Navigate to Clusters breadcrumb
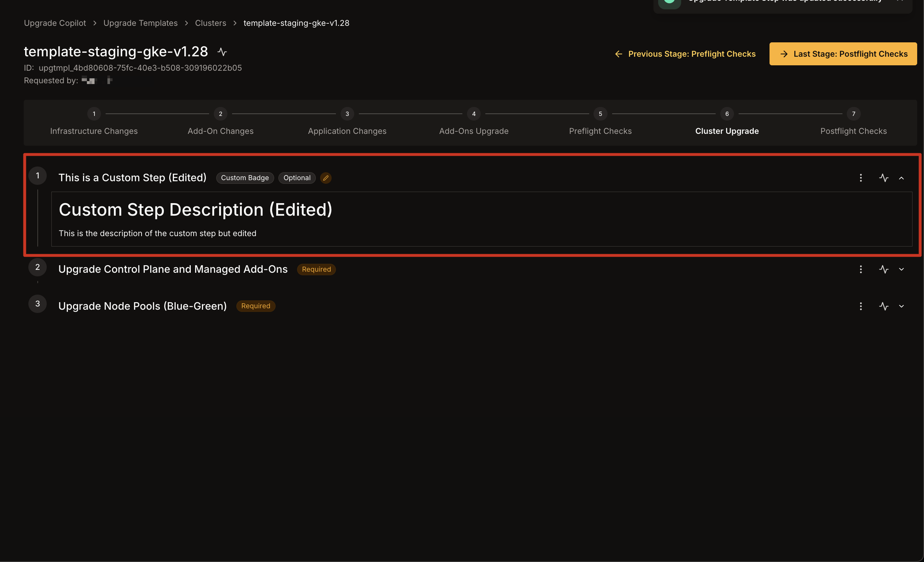Image resolution: width=924 pixels, height=562 pixels. [x=211, y=23]
